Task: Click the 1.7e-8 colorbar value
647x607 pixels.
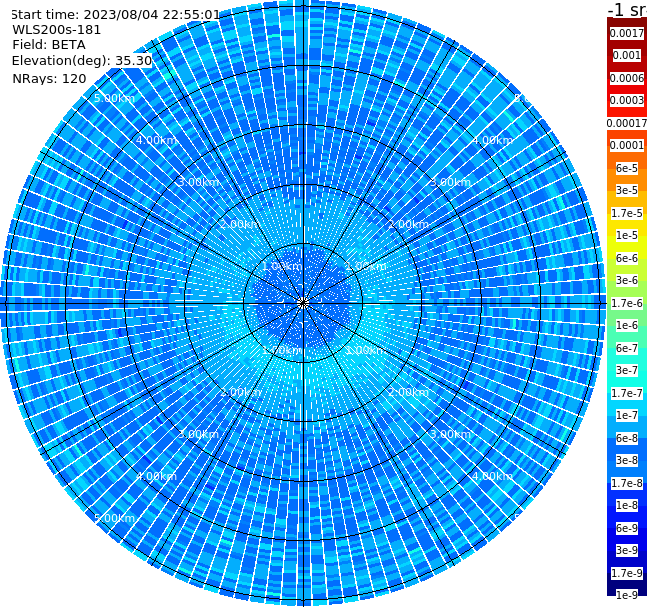Action: point(627,483)
